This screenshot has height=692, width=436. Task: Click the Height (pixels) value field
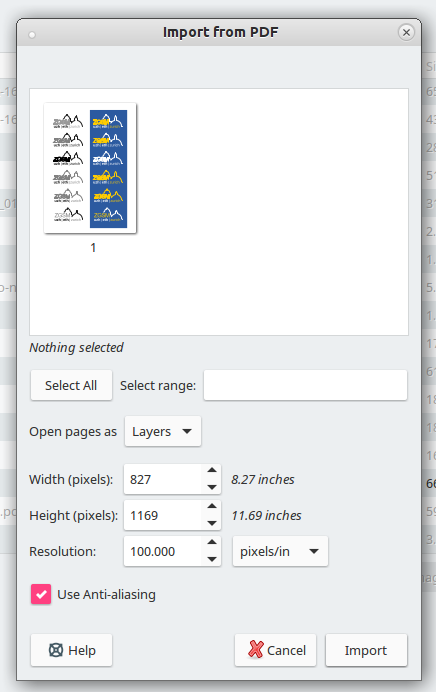tap(164, 515)
